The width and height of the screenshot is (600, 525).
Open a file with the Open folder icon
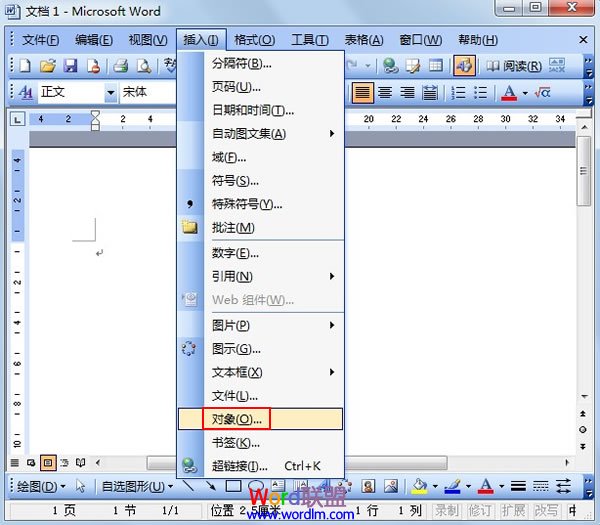click(x=48, y=66)
